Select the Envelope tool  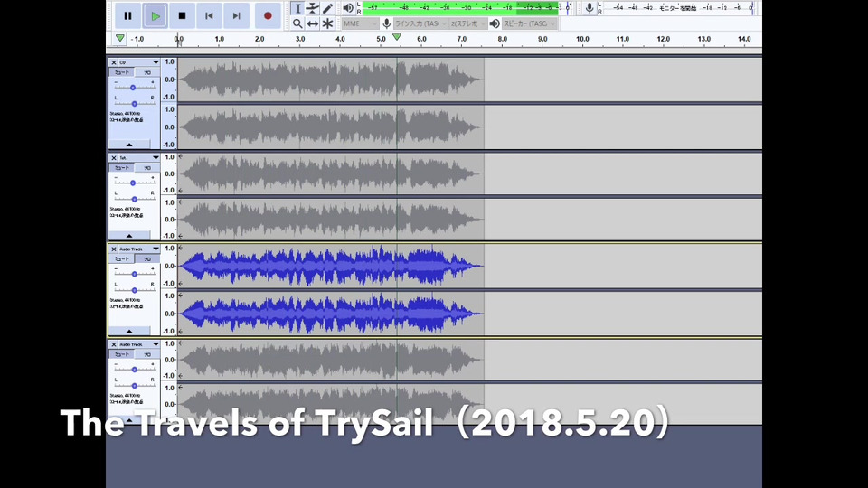point(313,8)
